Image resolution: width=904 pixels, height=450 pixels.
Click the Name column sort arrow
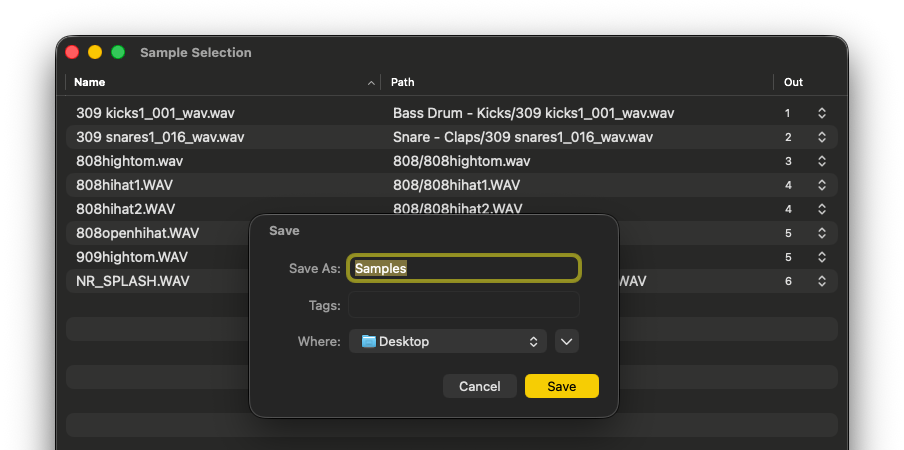coord(372,82)
